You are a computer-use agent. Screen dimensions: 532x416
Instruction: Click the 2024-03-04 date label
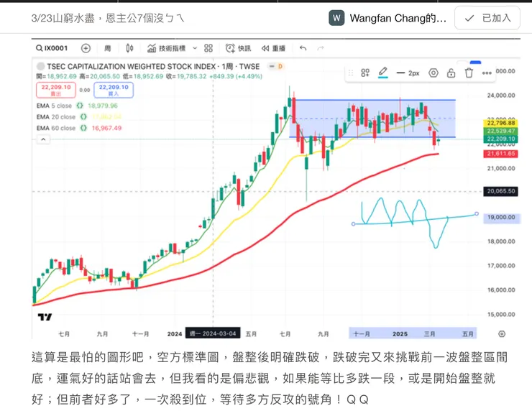(213, 333)
